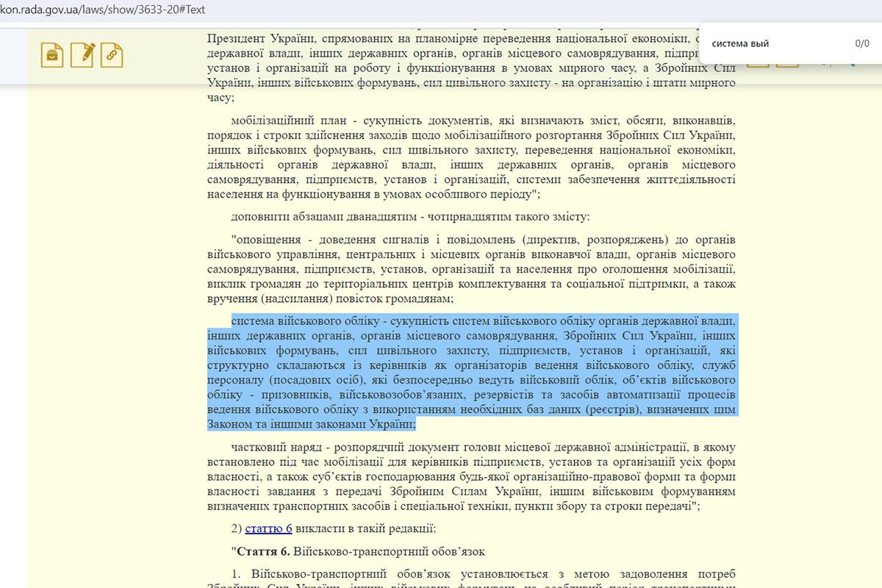Click the "мобілізаційний план" definition paragraph
882x588 pixels.
pos(471,157)
